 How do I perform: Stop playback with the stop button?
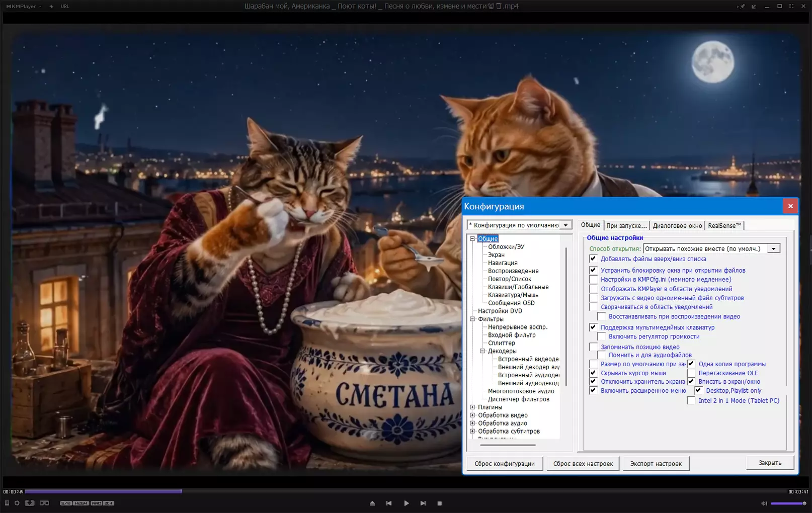coord(440,503)
